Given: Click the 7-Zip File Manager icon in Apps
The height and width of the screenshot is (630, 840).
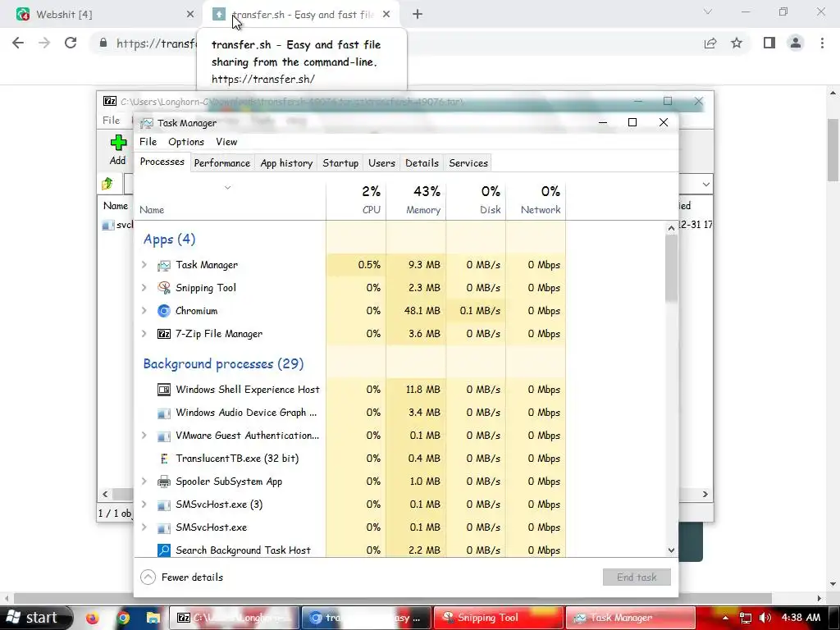Looking at the screenshot, I should 163,335.
